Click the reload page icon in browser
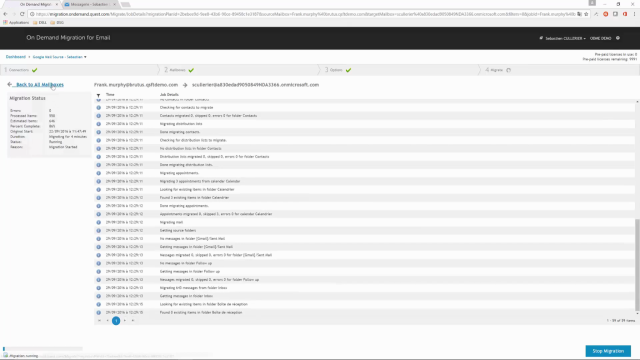 point(22,14)
